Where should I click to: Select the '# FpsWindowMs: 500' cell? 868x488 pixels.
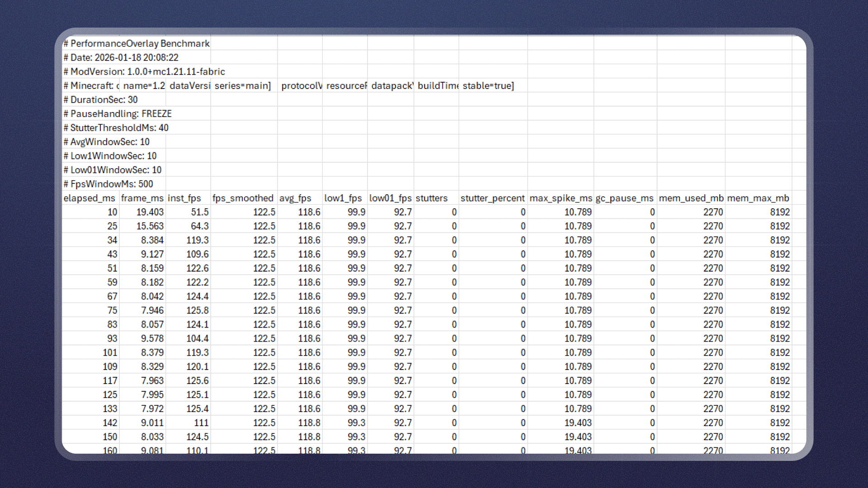108,184
